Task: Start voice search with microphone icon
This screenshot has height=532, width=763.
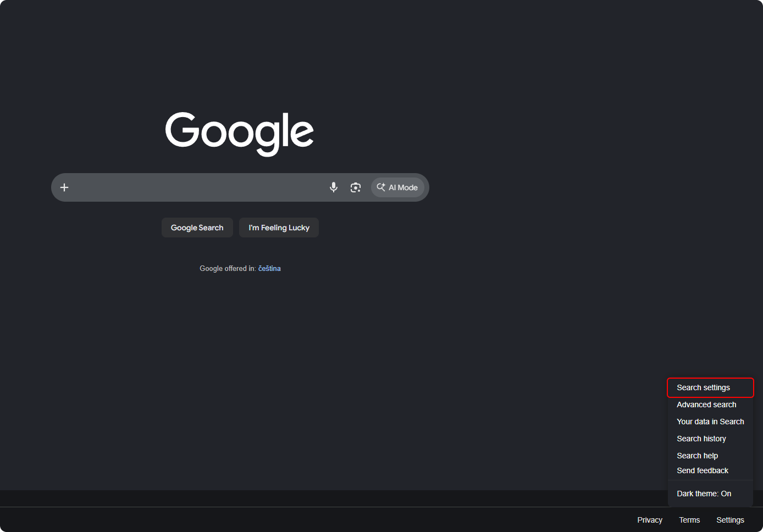Action: tap(334, 187)
